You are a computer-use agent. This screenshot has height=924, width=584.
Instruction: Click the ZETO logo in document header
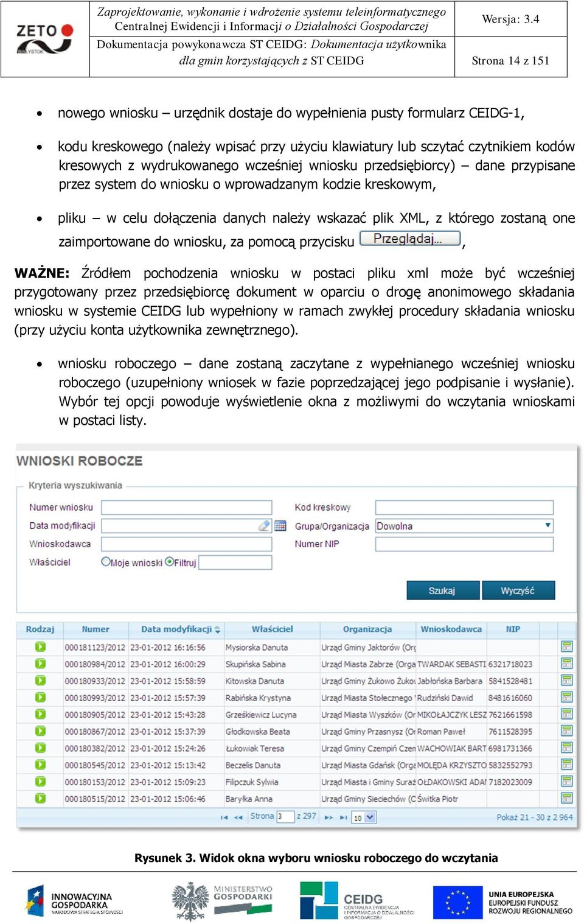pos(45,39)
